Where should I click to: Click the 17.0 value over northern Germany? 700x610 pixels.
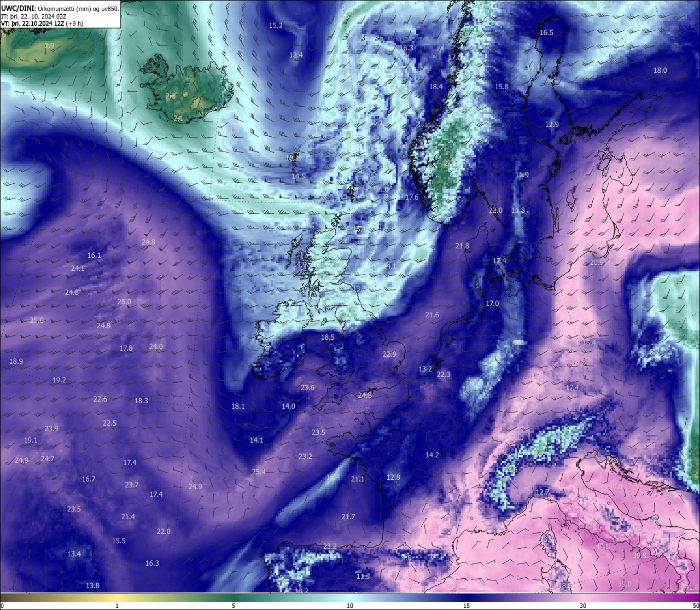pos(492,304)
